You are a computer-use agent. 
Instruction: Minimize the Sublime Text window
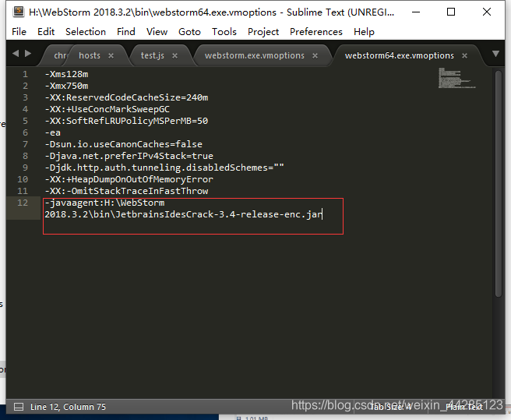tap(416, 12)
